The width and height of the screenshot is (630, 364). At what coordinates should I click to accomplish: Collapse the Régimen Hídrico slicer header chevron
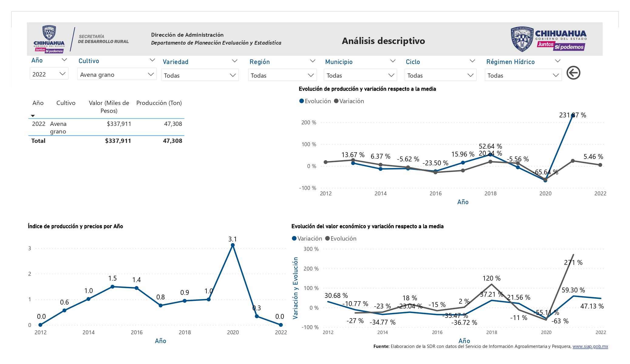(557, 61)
